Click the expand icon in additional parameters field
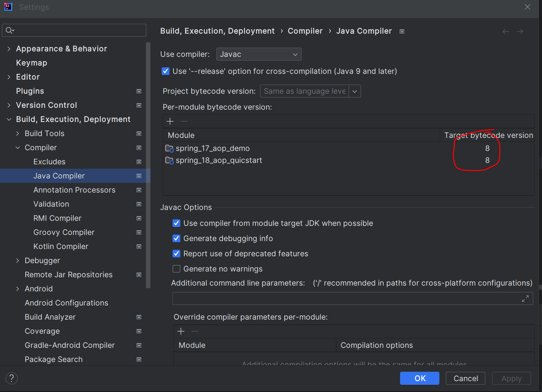Image resolution: width=542 pixels, height=392 pixels. point(525,299)
